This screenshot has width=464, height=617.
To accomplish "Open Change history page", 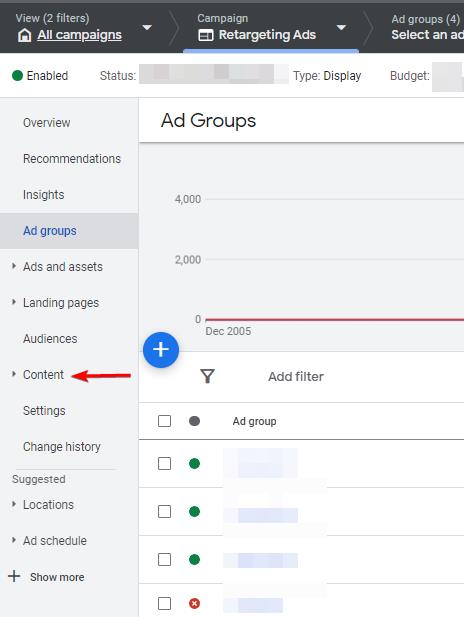I will [62, 447].
